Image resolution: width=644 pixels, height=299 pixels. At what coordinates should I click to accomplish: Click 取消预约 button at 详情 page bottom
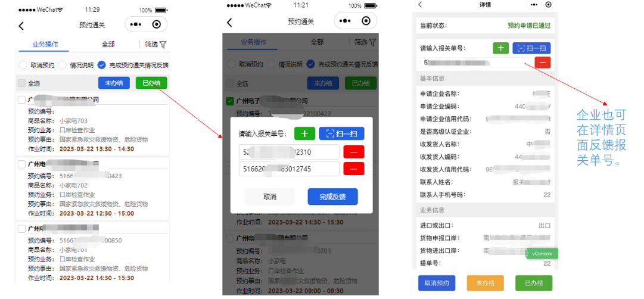437,283
